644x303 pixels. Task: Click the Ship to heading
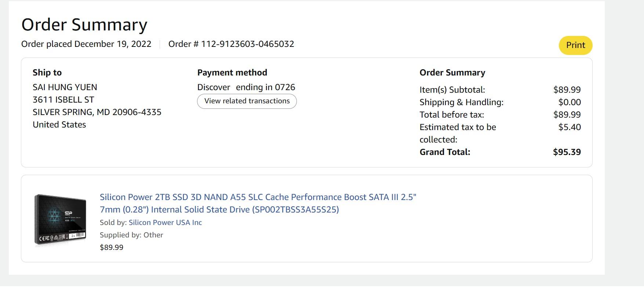click(47, 73)
